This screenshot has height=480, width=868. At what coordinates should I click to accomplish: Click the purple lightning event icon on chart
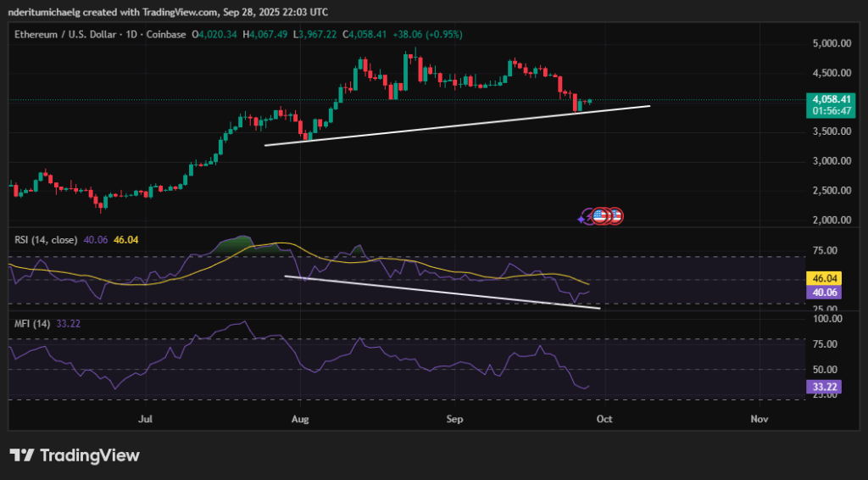point(586,216)
